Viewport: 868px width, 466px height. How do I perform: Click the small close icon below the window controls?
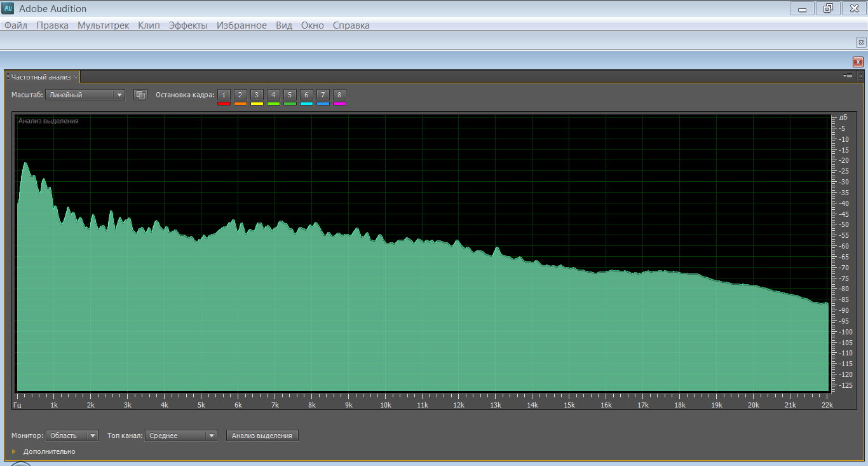(861, 41)
